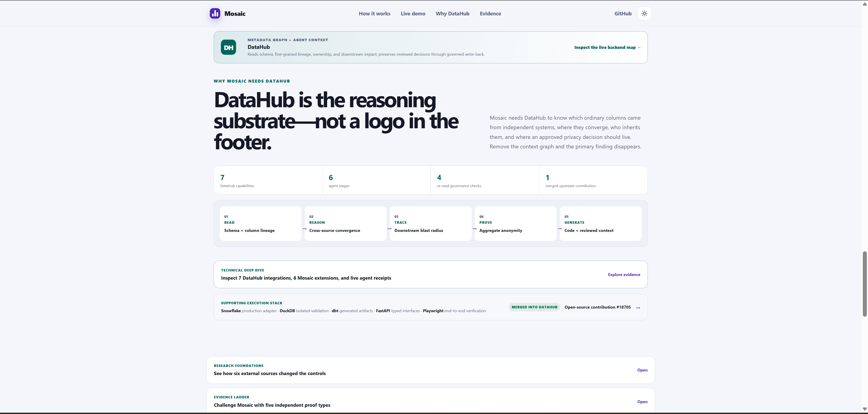
Task: Click the scrollbar up arrow
Action: (x=864, y=4)
